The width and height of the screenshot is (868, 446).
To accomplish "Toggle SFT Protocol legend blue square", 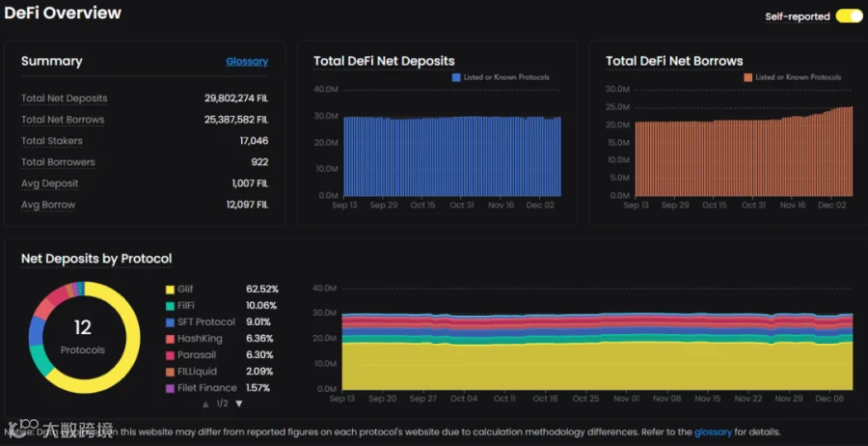I will pos(170,322).
